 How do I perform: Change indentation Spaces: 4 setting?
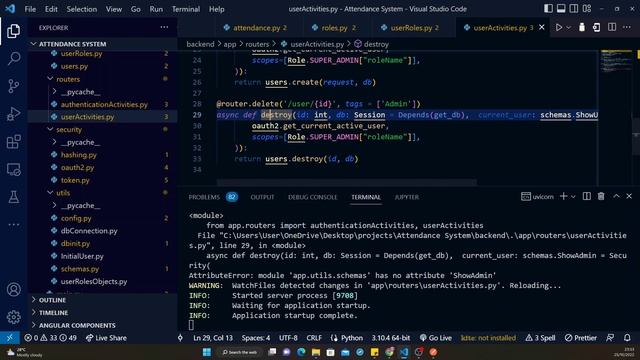tap(256, 338)
